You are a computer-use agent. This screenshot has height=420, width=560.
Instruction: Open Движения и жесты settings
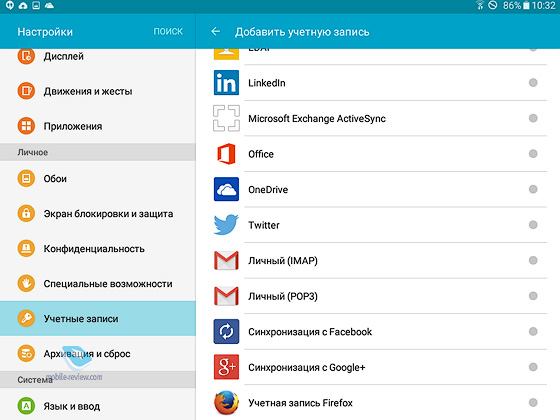click(x=98, y=91)
